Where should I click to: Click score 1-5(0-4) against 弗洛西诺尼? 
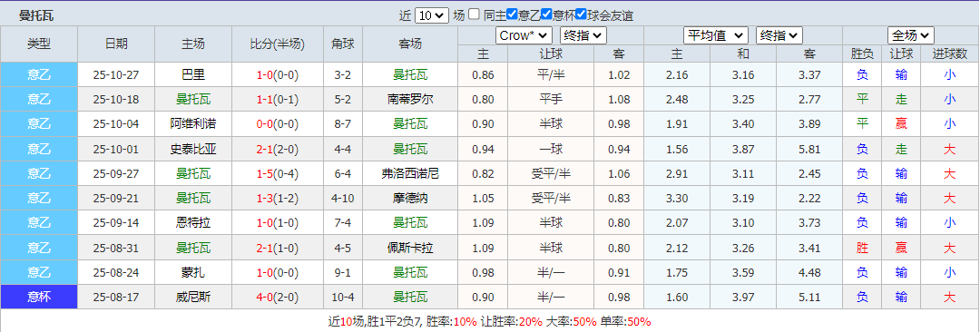click(x=278, y=174)
